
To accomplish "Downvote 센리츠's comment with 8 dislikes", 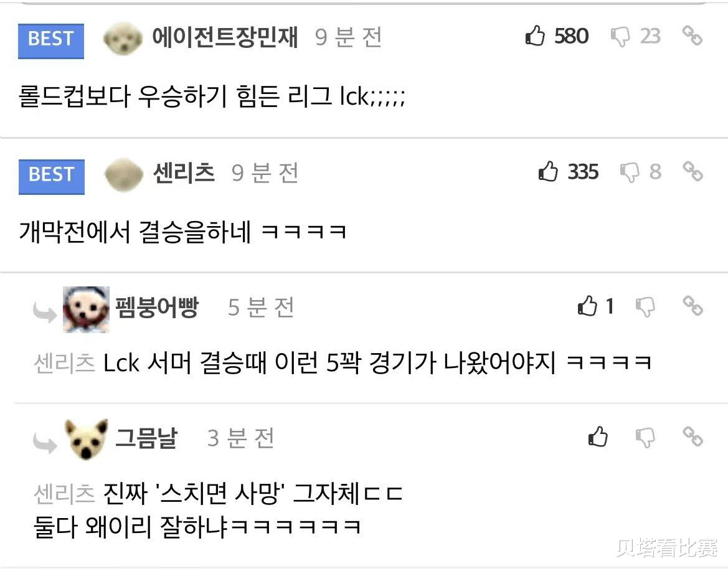I will (x=630, y=172).
